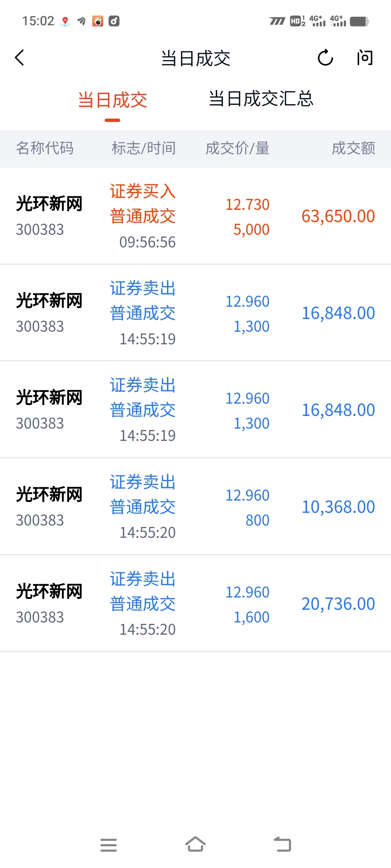Open the recent apps menu icon
Viewport: 391px width, 868px height.
click(109, 845)
